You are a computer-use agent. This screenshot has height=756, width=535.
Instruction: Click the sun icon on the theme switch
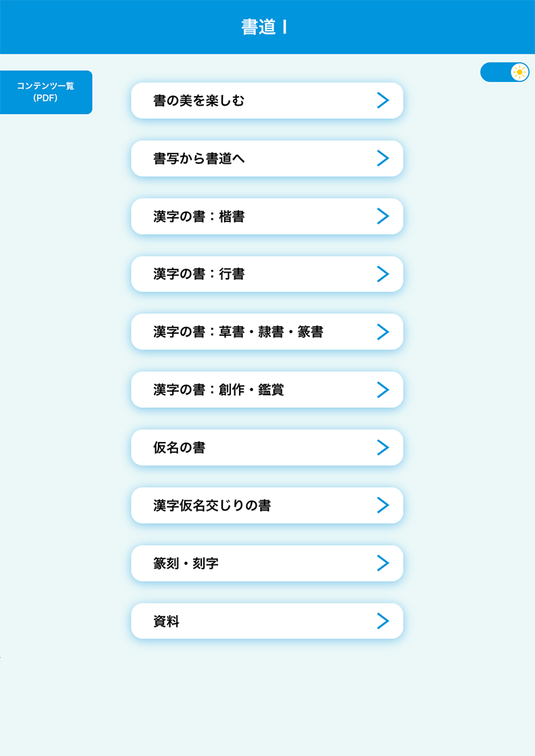519,72
